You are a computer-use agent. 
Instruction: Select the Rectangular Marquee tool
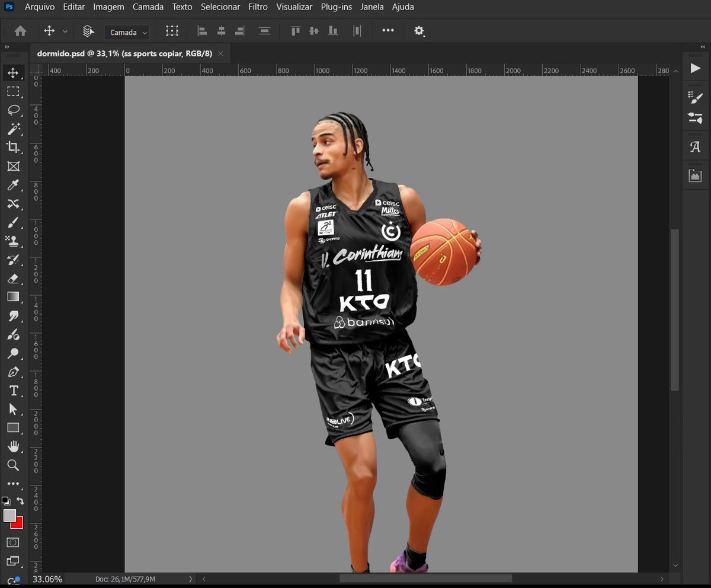pos(13,91)
